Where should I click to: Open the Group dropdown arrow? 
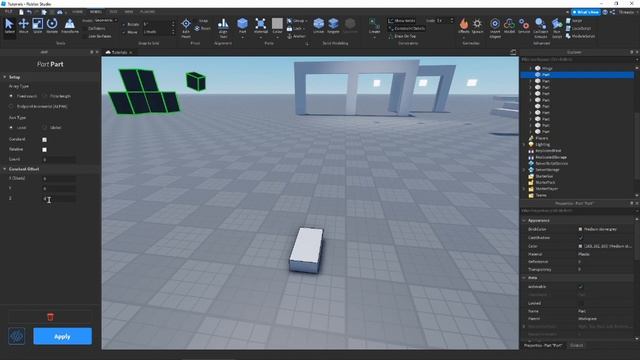[x=307, y=21]
